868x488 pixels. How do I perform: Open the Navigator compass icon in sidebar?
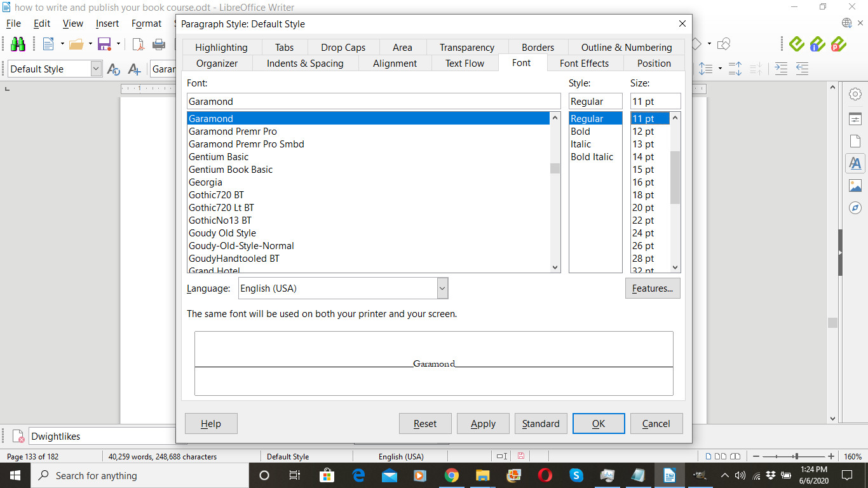[x=855, y=208]
